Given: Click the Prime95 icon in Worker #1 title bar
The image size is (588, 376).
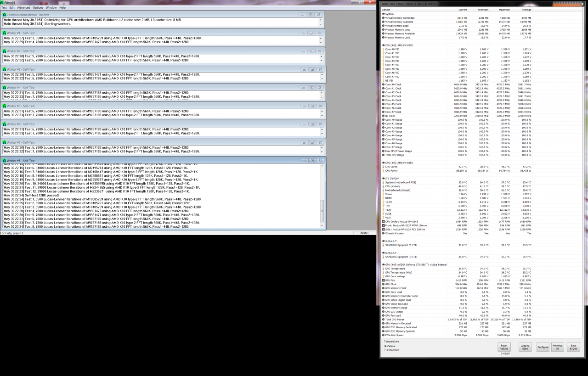Looking at the screenshot, I should click(5, 33).
